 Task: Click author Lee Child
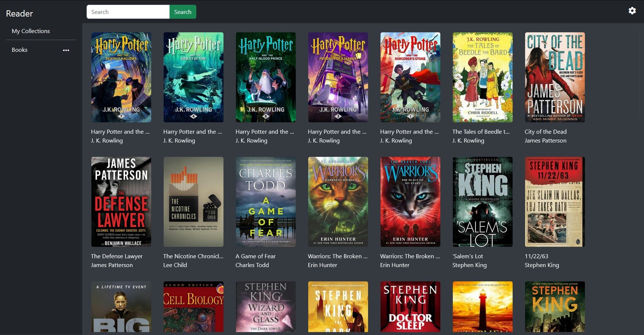175,265
